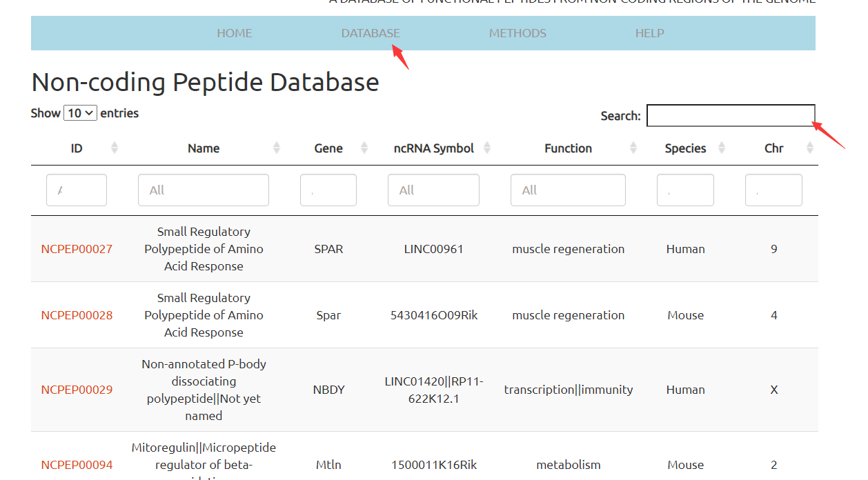Screen dimensions: 868x480
Task: Go to HOME in navigation bar
Action: point(235,33)
